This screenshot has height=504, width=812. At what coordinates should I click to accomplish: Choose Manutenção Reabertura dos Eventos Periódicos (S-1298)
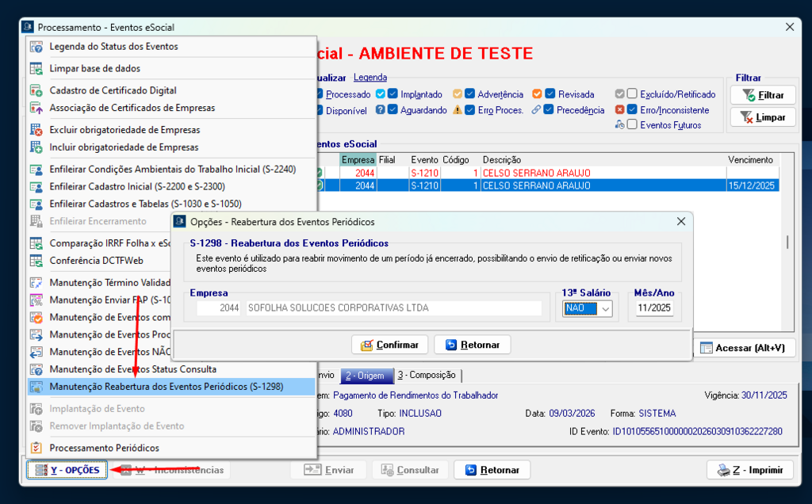click(167, 387)
